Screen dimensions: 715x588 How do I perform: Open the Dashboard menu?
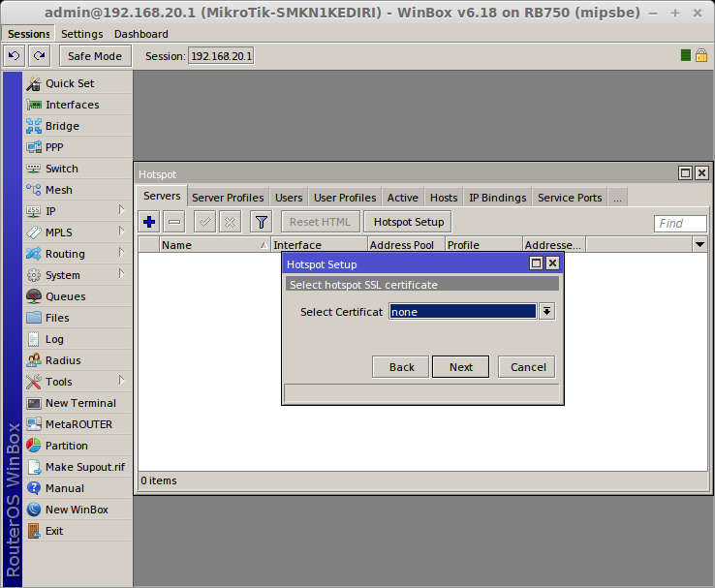140,34
